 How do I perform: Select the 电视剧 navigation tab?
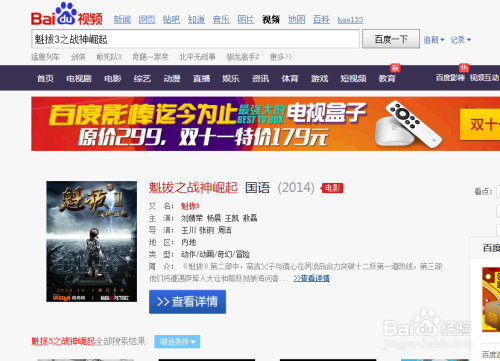(79, 78)
